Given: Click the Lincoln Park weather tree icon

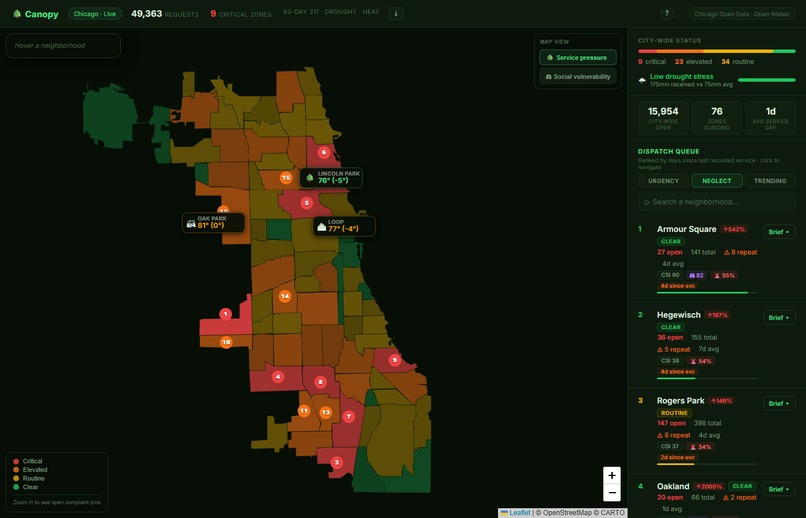Looking at the screenshot, I should [x=310, y=177].
